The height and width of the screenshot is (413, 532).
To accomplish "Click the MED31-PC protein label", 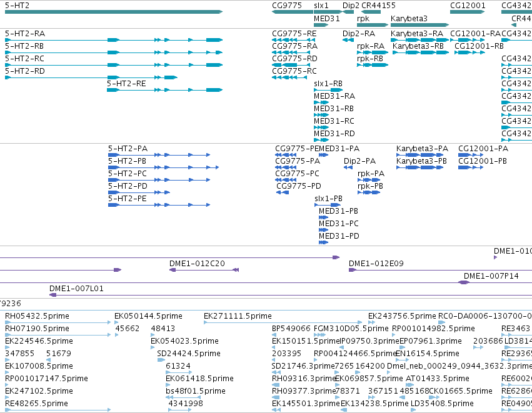I will [339, 224].
